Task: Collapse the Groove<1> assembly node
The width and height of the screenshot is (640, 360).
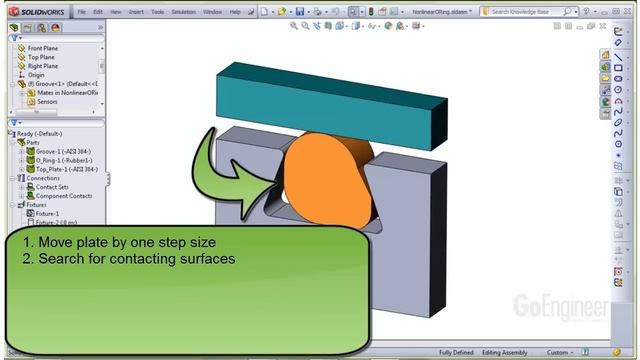Action: [x=13, y=84]
